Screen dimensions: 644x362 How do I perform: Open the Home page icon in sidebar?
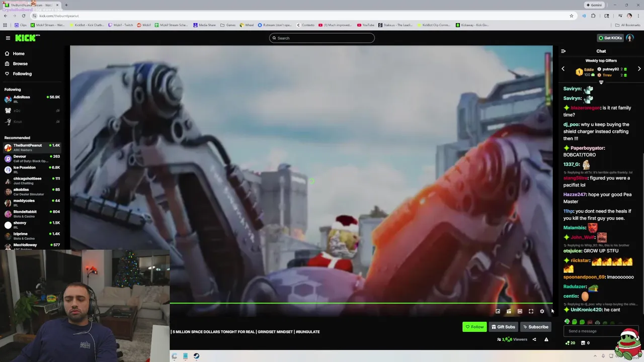click(x=7, y=53)
